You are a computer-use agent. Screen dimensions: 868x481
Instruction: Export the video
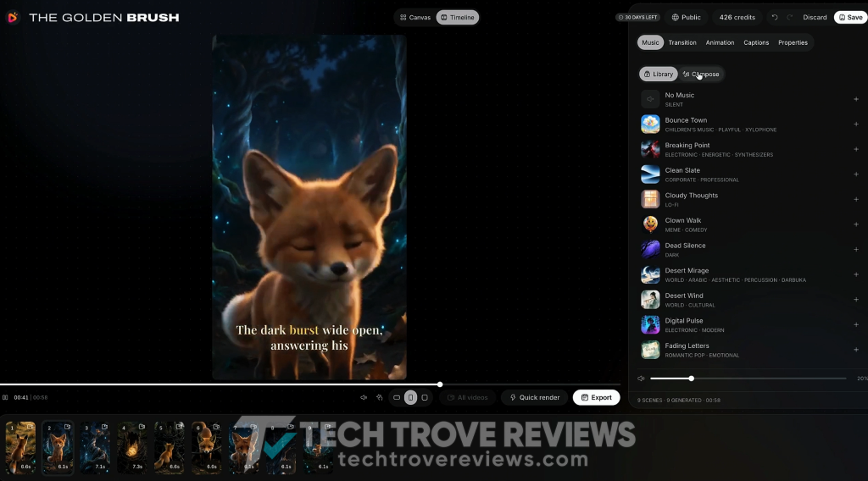[x=596, y=397]
